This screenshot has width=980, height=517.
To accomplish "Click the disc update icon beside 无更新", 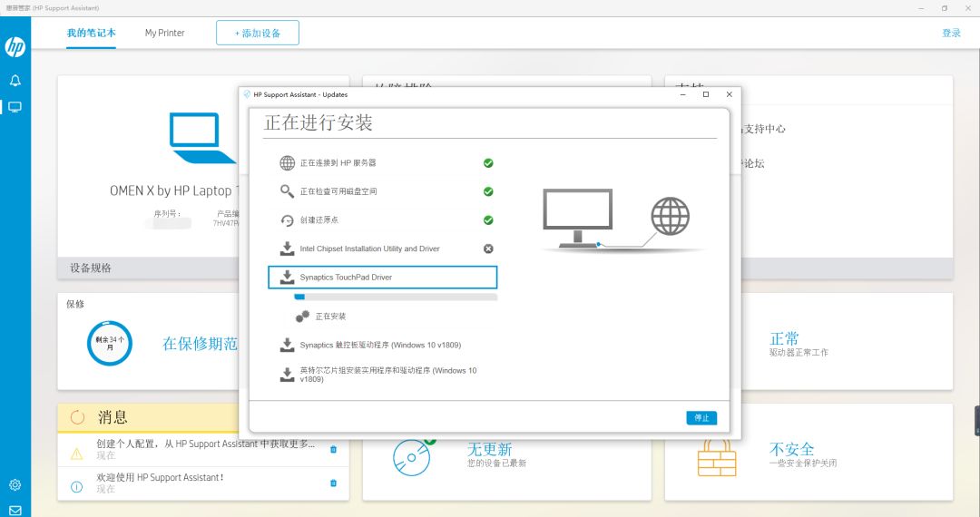I will coord(411,458).
